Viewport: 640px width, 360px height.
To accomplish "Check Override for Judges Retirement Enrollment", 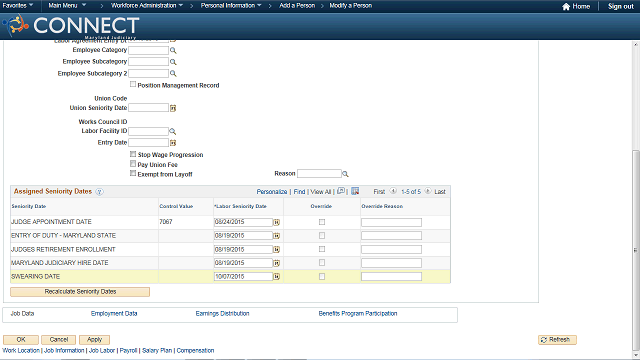I will [x=322, y=249].
